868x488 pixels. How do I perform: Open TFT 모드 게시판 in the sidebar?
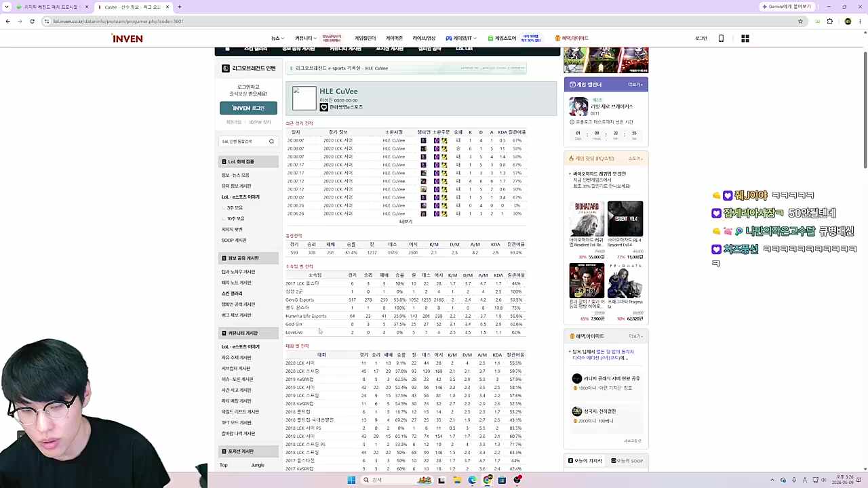(237, 423)
